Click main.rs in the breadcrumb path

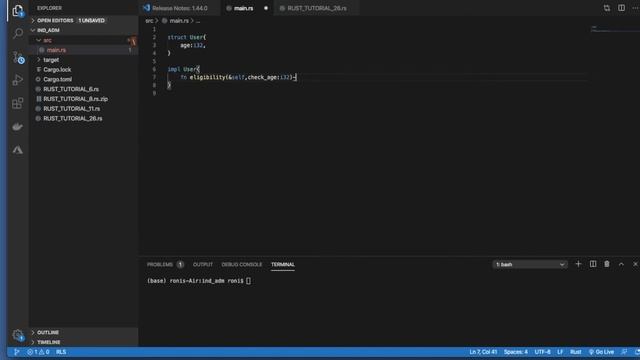pyautogui.click(x=179, y=20)
